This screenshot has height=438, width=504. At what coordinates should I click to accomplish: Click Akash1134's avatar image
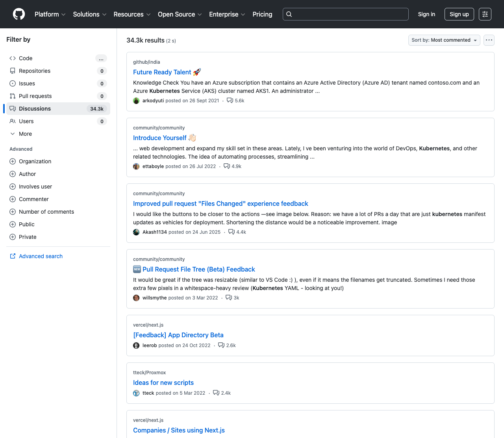click(136, 232)
